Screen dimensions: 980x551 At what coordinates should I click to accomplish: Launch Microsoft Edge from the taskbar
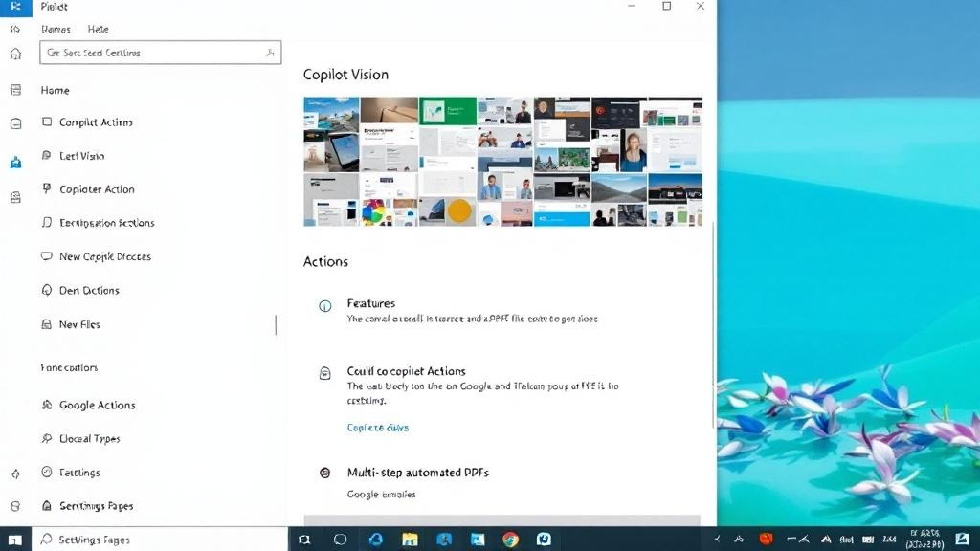pos(375,540)
